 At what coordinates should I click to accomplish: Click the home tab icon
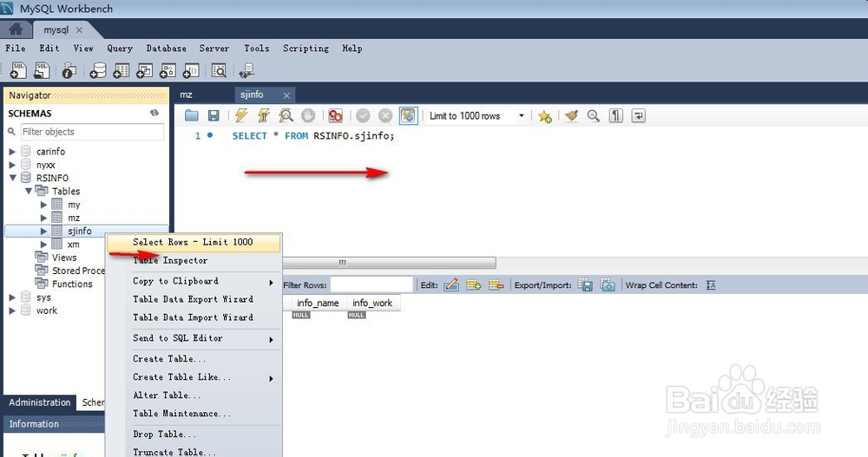click(x=16, y=29)
